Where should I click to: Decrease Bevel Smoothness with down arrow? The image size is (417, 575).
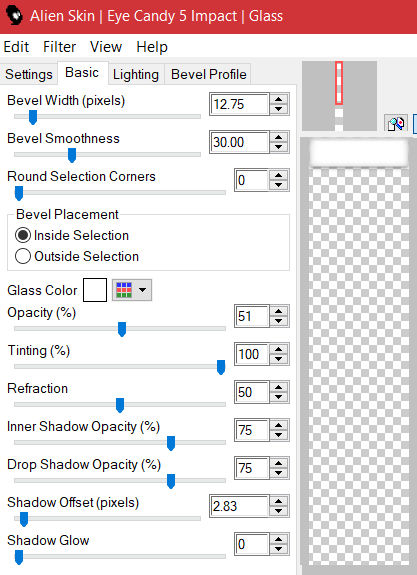279,147
